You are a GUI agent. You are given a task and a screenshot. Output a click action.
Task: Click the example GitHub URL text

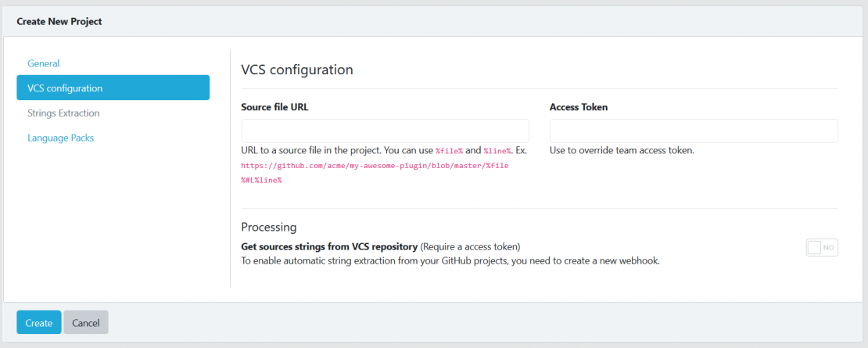[x=375, y=173]
